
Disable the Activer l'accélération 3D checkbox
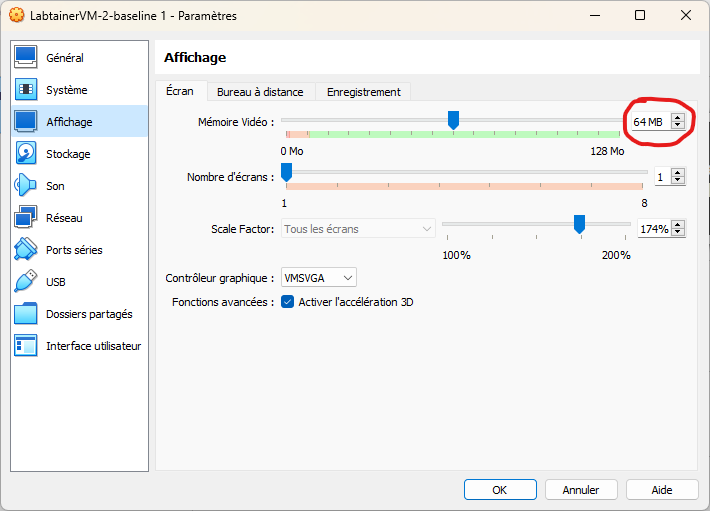(x=288, y=302)
